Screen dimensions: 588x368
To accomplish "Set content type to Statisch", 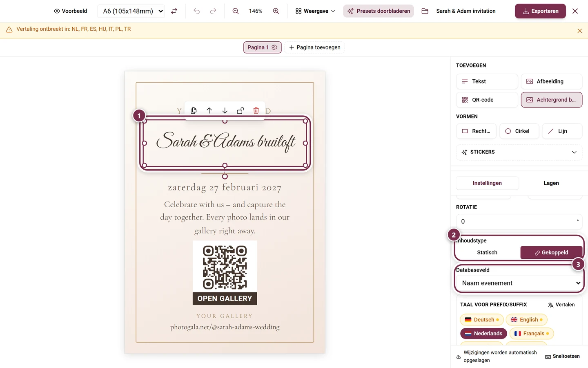I will 487,253.
